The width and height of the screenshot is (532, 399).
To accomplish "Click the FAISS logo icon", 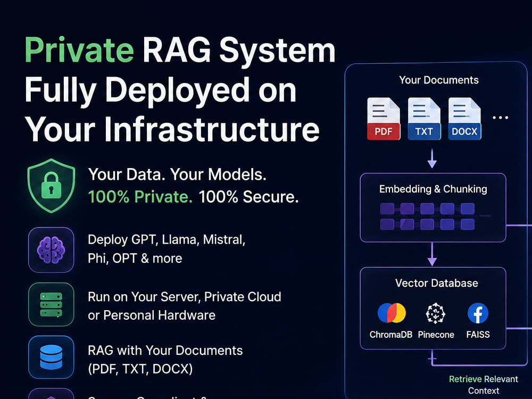I will pyautogui.click(x=478, y=313).
